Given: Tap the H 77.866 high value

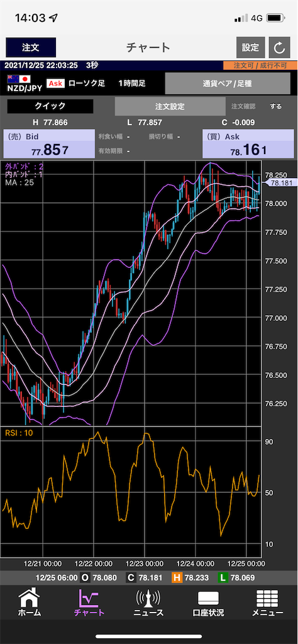Looking at the screenshot, I should click(x=50, y=123).
